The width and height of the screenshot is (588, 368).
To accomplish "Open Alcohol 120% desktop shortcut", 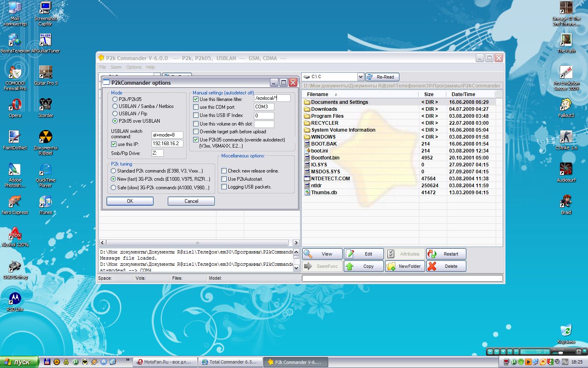I will [15, 237].
